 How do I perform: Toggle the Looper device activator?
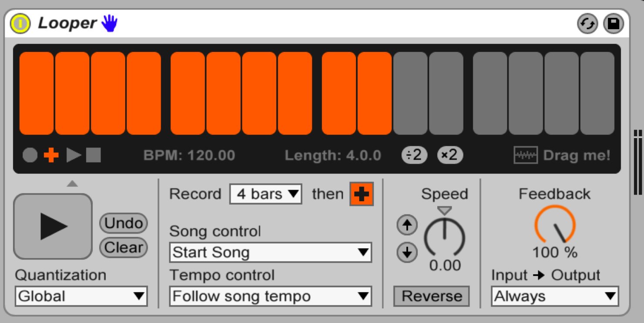point(20,24)
